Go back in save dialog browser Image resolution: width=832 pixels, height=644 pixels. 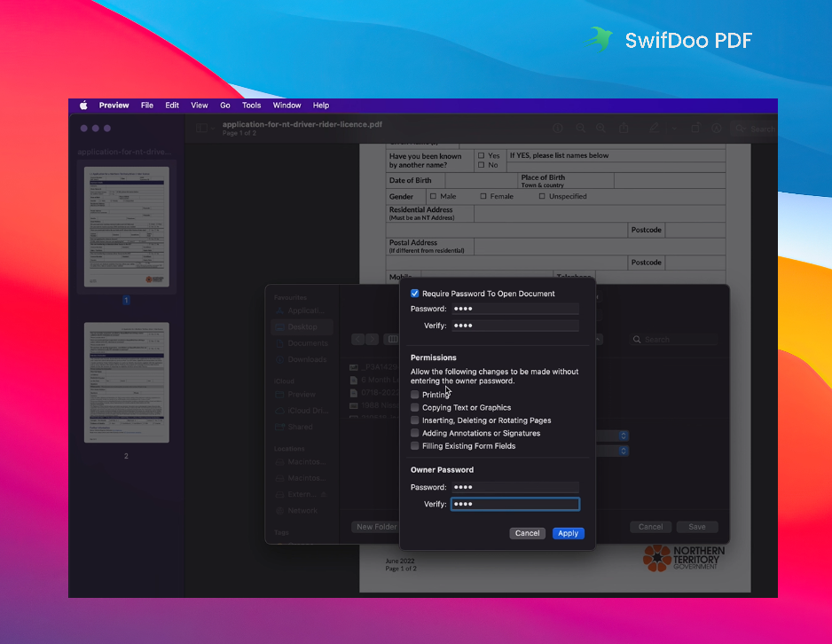358,339
